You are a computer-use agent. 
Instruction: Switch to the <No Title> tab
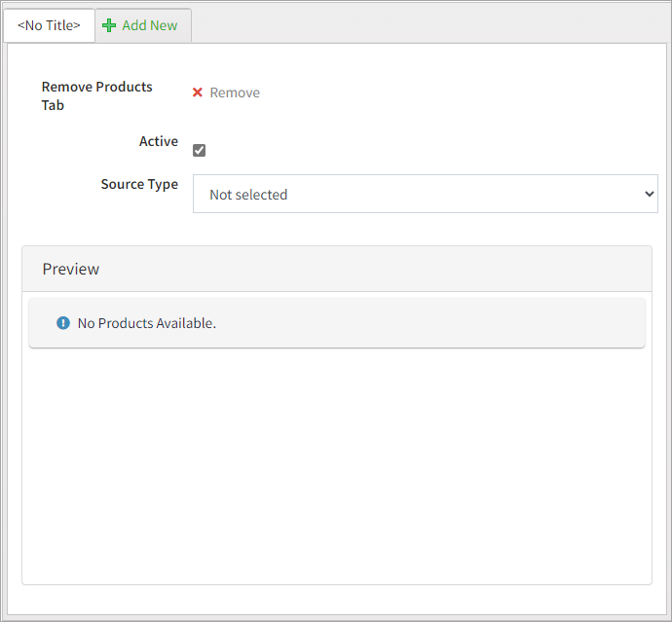49,25
